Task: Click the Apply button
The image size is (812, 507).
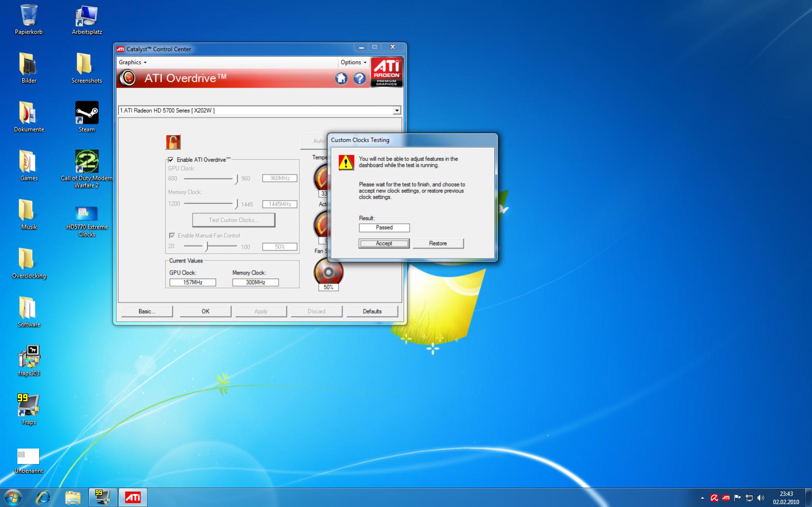Action: 261,311
